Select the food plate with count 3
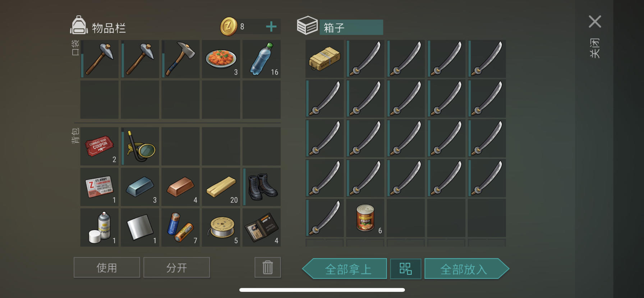 click(221, 59)
